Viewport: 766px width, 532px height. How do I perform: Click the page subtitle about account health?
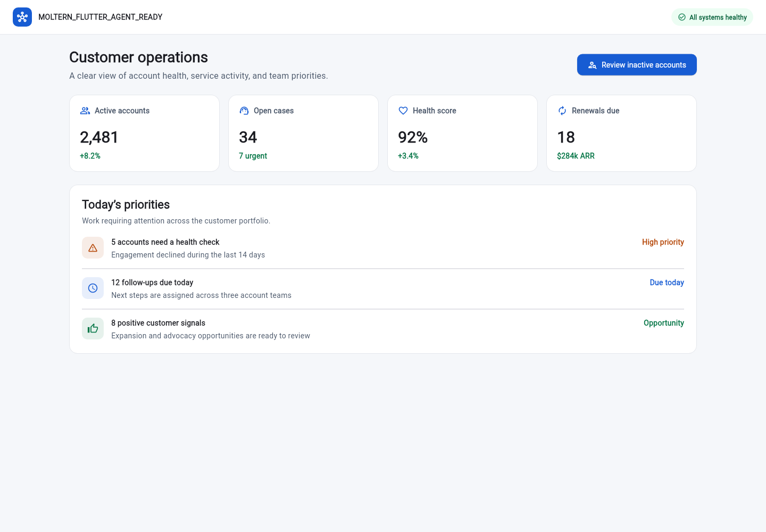(198, 76)
